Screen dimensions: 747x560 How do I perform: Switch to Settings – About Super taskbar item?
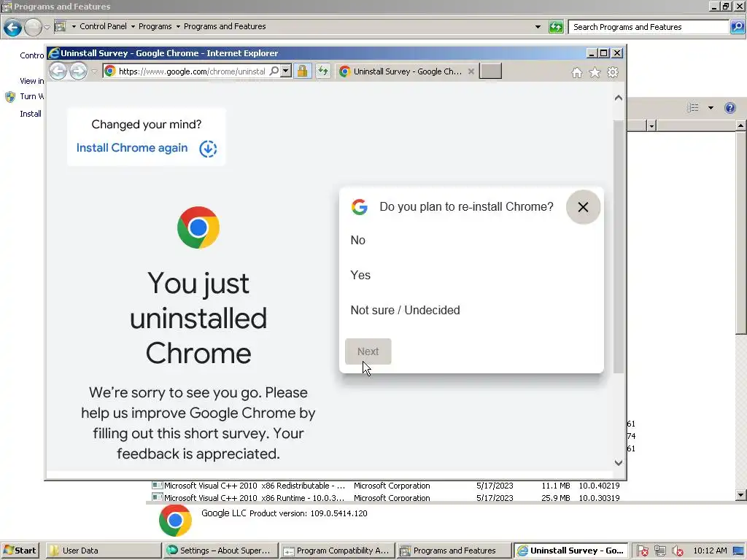(220, 551)
